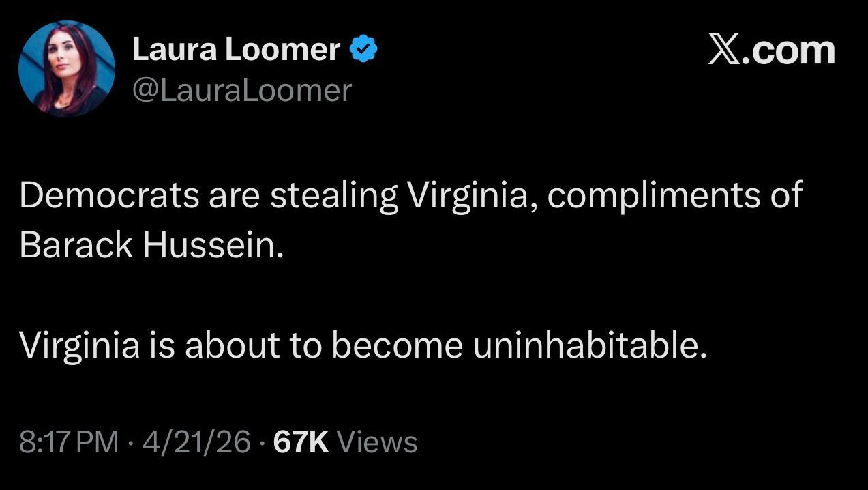
Task: Open Laura Loomer's profile picture
Action: click(66, 70)
